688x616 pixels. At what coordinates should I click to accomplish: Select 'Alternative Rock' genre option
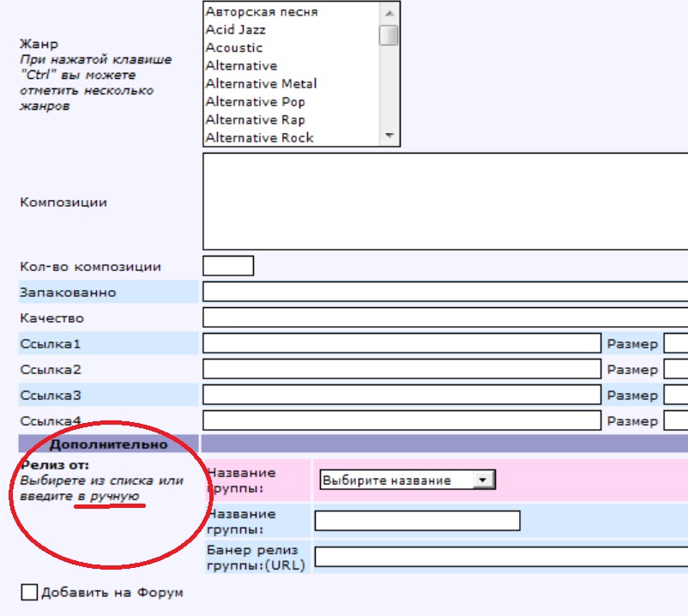click(x=260, y=138)
